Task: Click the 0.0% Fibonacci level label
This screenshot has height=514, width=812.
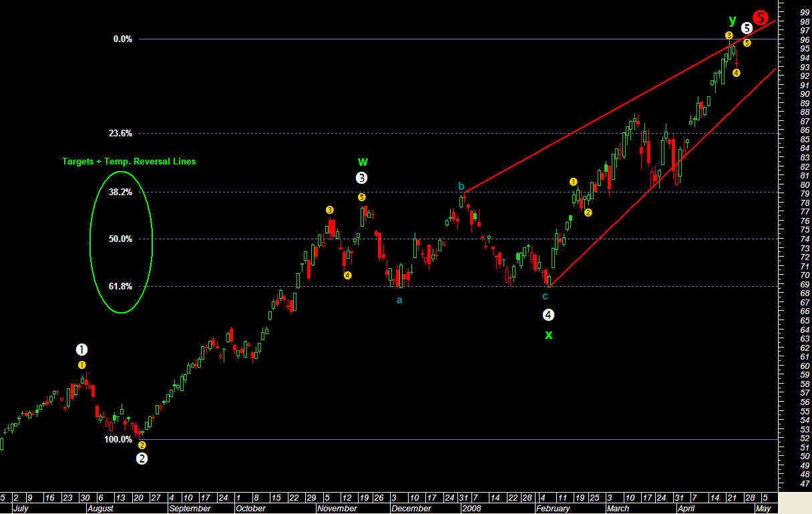Action: tap(123, 39)
